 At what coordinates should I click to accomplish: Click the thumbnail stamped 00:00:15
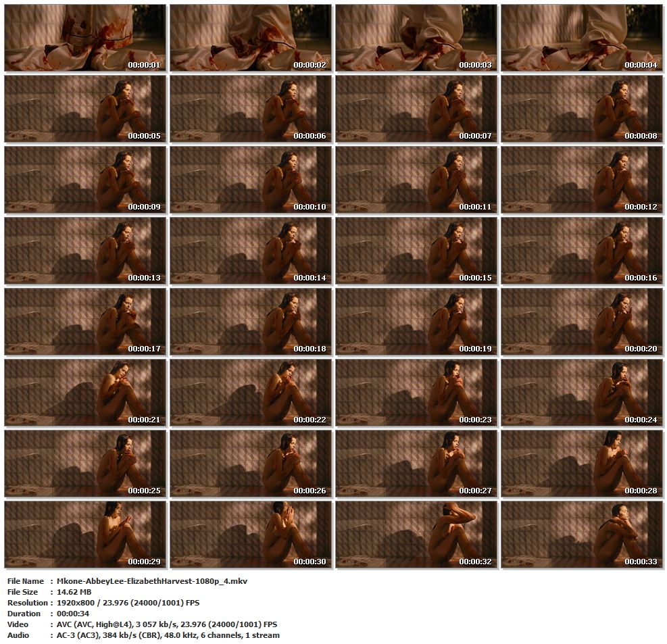coord(416,251)
